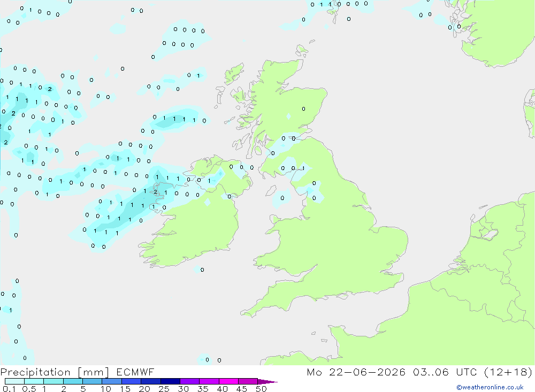The height and width of the screenshot is (392, 535).
Task: Click the '0.5' legend scale label
Action: [x=29, y=389]
